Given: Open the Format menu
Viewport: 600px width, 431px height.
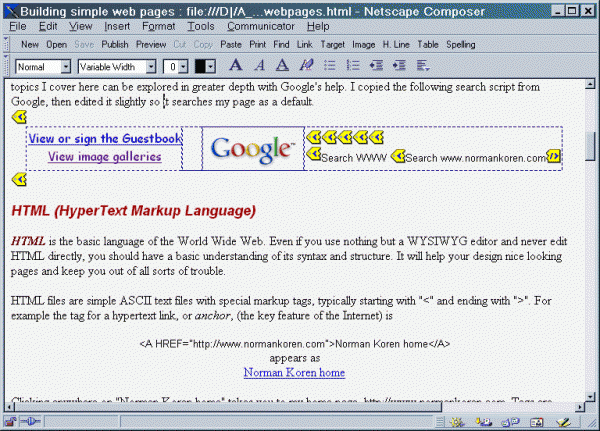Looking at the screenshot, I should (158, 26).
